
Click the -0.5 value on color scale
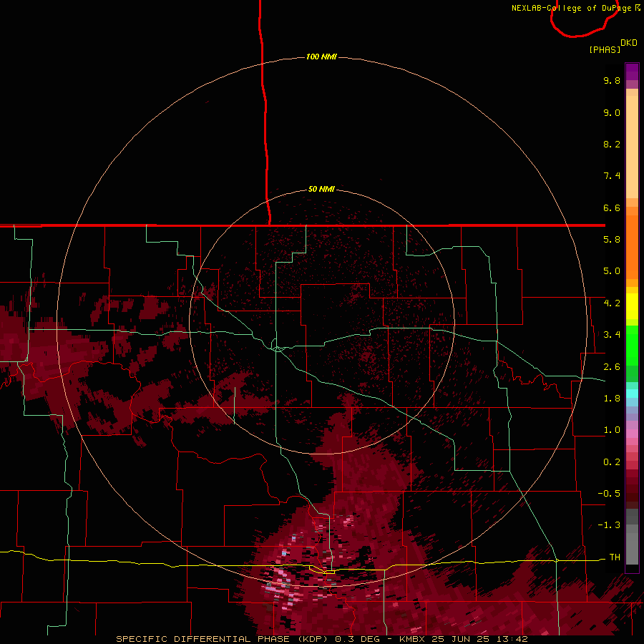[609, 494]
